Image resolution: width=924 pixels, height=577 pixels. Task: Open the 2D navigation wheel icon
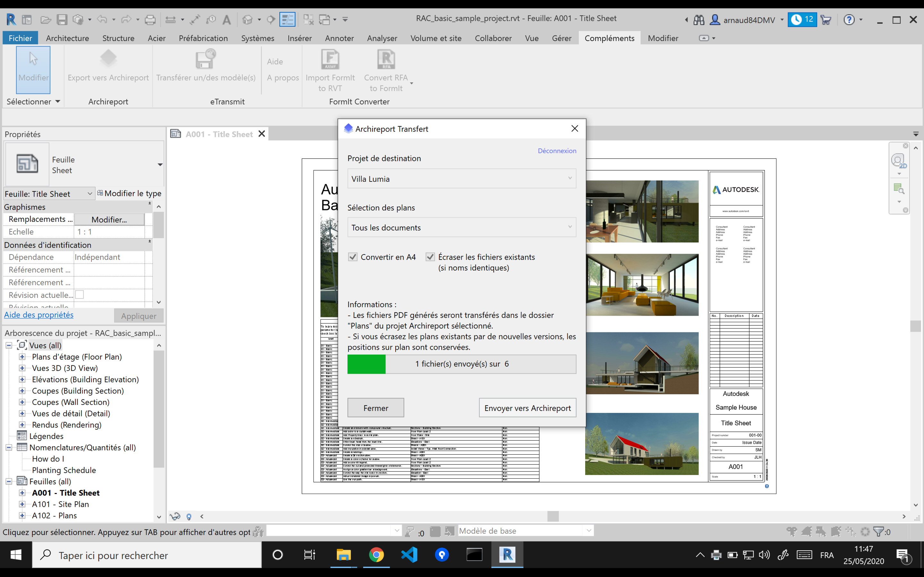point(898,160)
